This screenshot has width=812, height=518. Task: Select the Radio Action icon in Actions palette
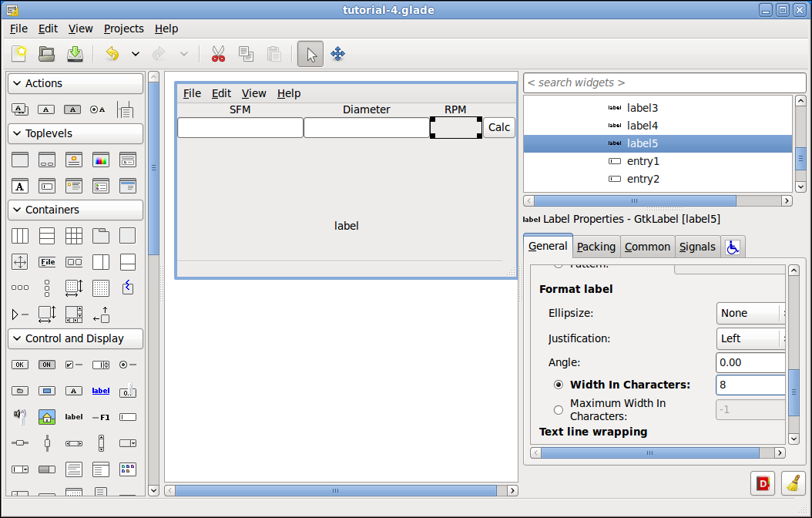click(x=97, y=109)
